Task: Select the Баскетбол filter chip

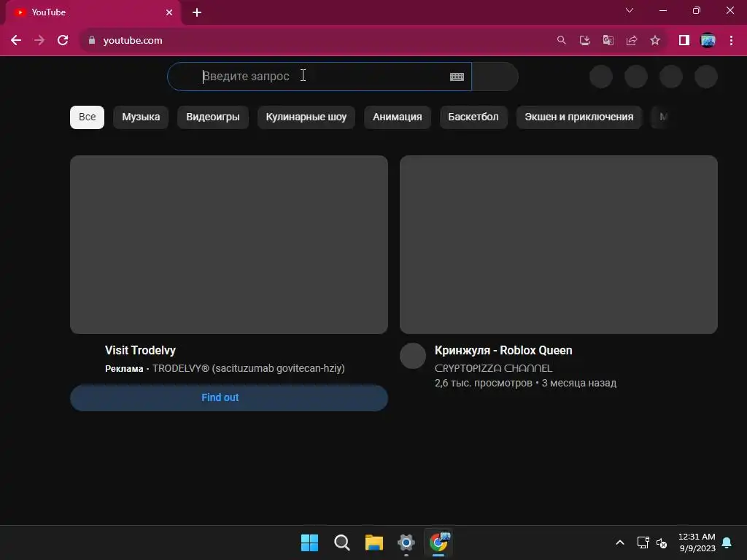Action: (x=473, y=117)
